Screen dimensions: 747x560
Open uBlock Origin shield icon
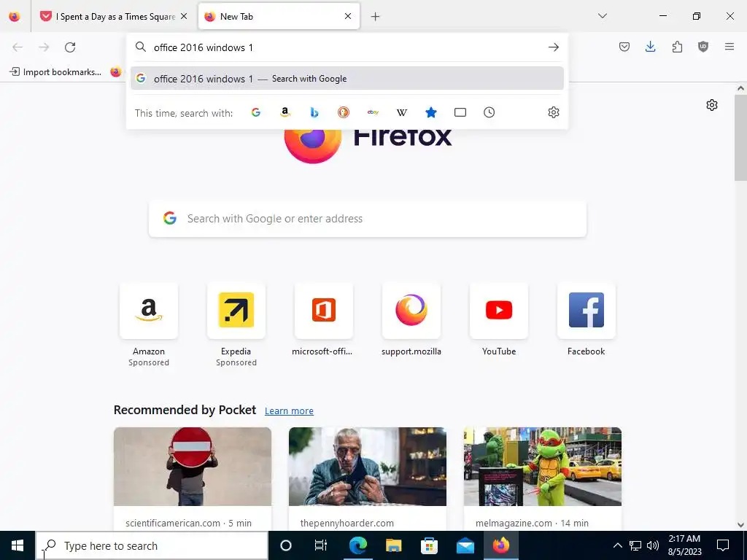(703, 47)
